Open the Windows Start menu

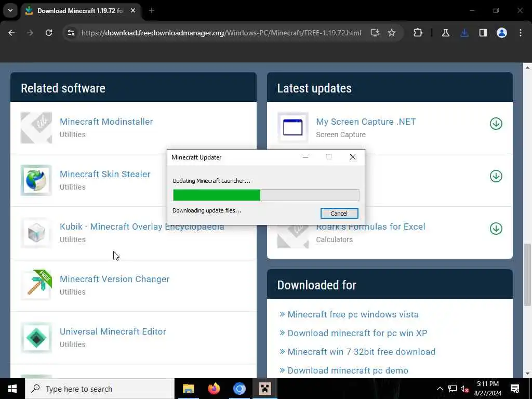click(x=12, y=389)
